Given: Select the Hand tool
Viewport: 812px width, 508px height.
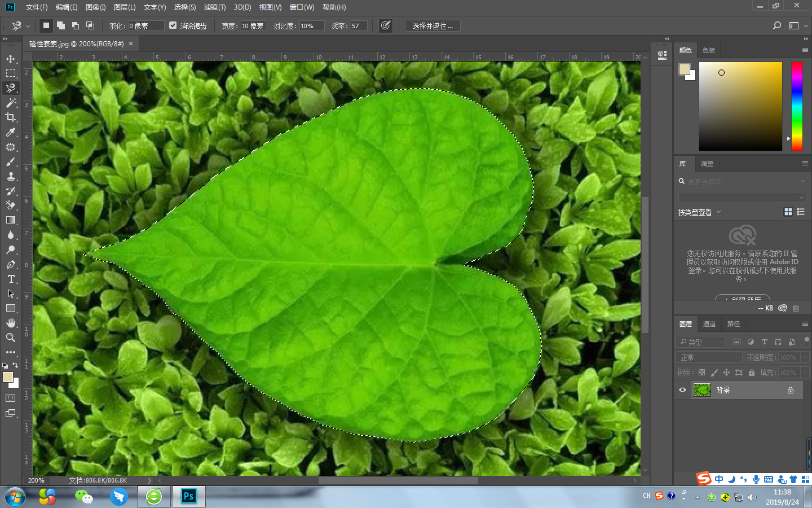Looking at the screenshot, I should pyautogui.click(x=12, y=323).
